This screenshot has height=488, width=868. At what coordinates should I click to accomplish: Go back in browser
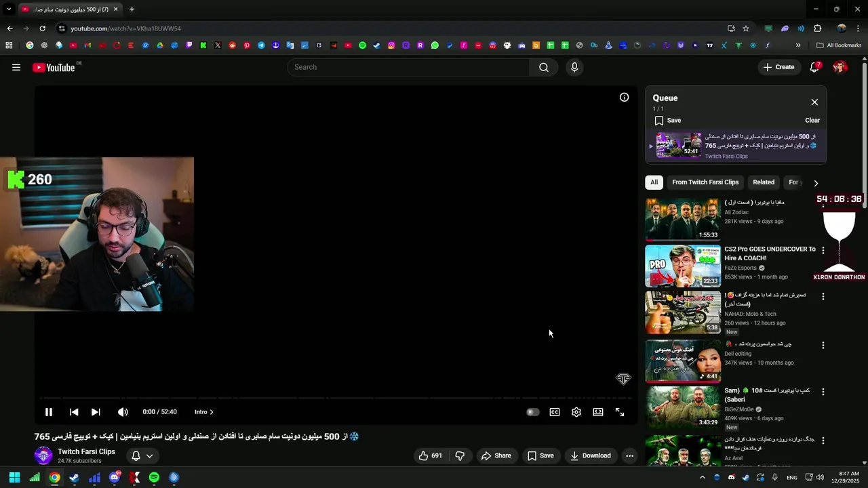(x=9, y=28)
